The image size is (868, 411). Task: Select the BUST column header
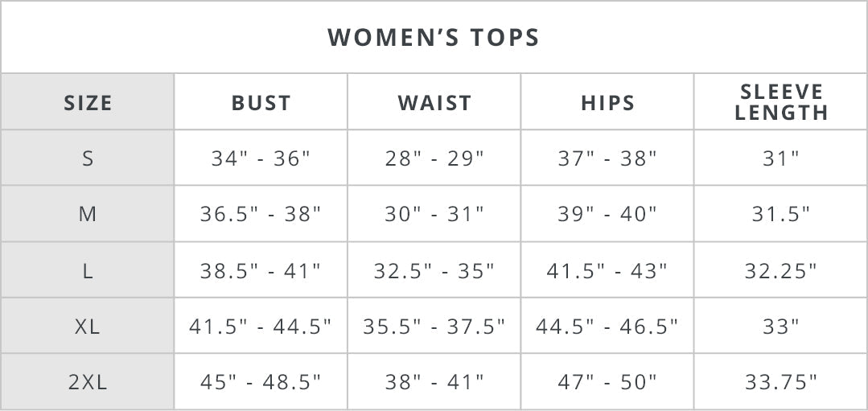(261, 103)
